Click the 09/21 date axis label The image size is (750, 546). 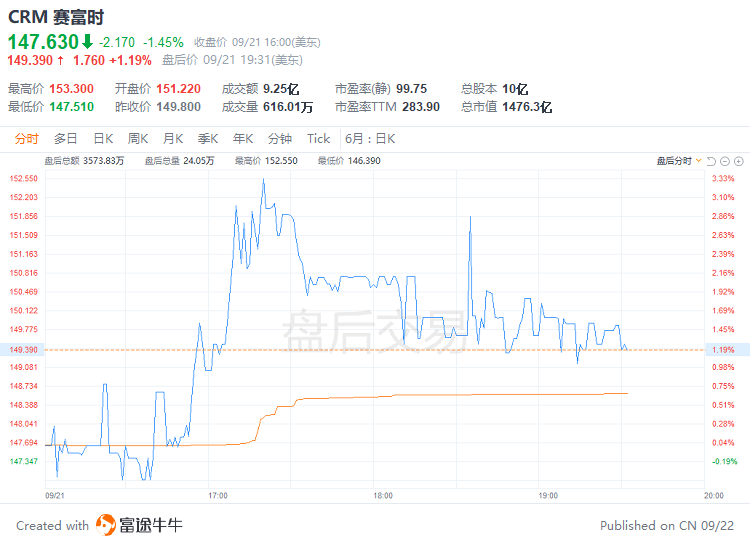[x=55, y=495]
